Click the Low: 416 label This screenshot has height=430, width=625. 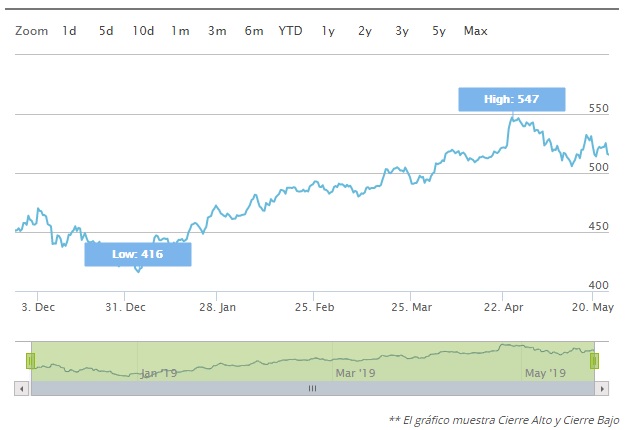(137, 255)
